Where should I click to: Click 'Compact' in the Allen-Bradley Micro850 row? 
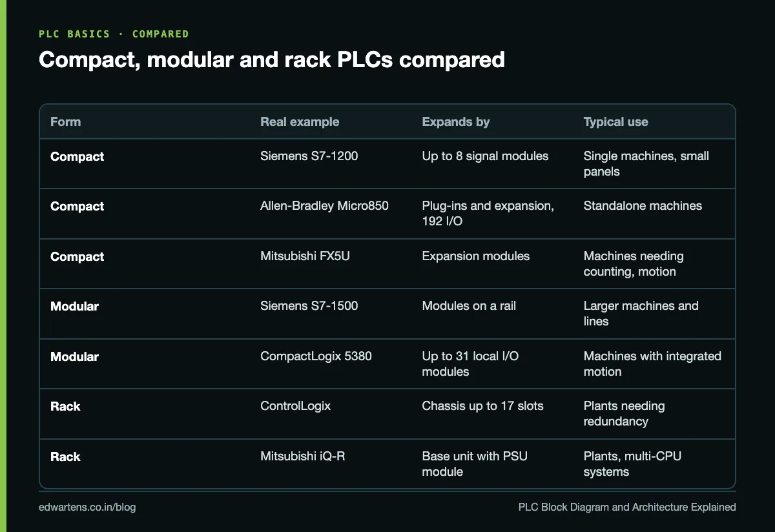[x=77, y=206]
